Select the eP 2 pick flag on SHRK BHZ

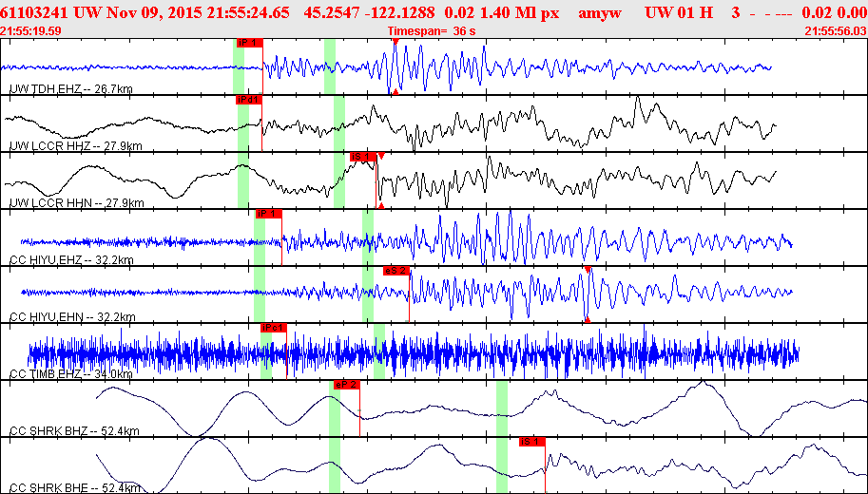347,385
